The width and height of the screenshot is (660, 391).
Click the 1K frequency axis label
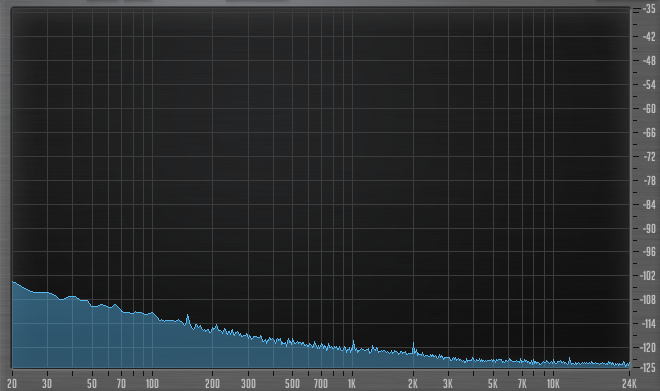[351, 383]
